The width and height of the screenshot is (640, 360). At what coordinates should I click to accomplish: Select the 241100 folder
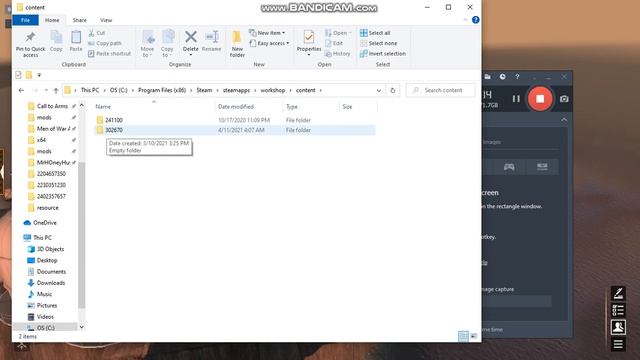236,120
